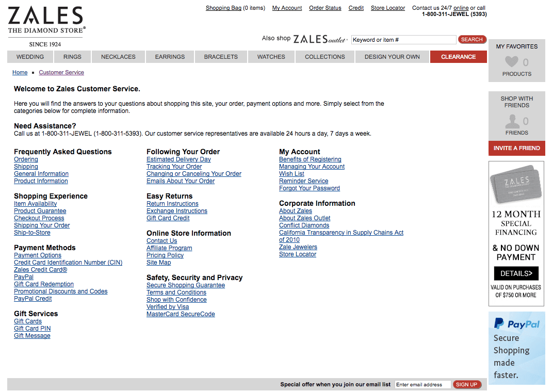Click the email address input field
The width and height of the screenshot is (553, 392).
coord(422,384)
